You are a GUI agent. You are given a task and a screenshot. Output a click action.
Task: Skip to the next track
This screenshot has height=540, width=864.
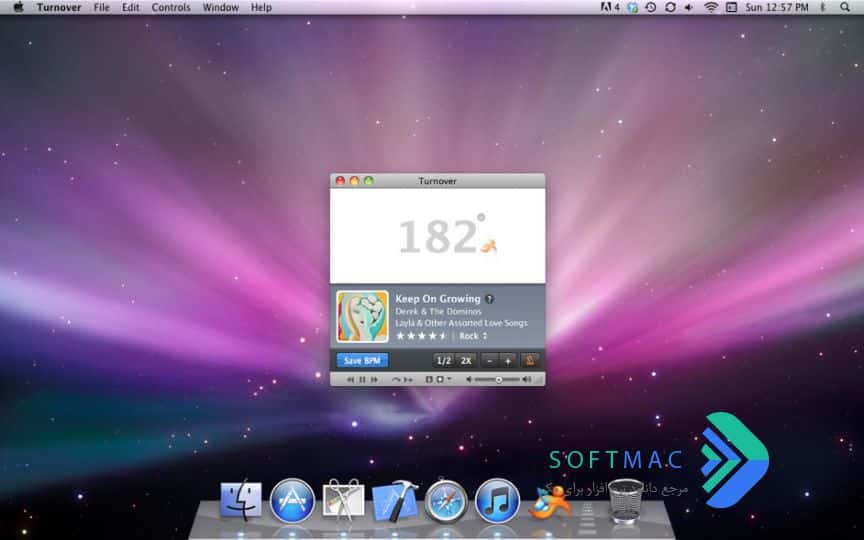point(375,380)
